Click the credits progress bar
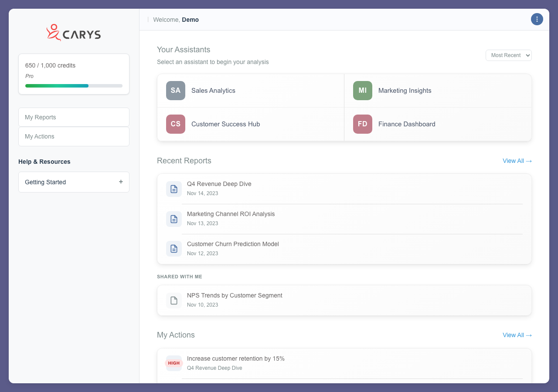The image size is (558, 392). click(73, 85)
